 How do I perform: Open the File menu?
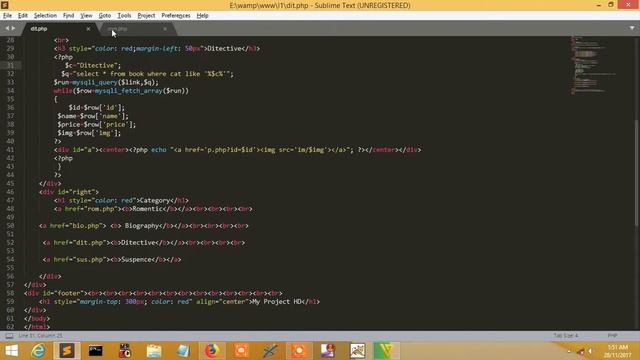7,16
